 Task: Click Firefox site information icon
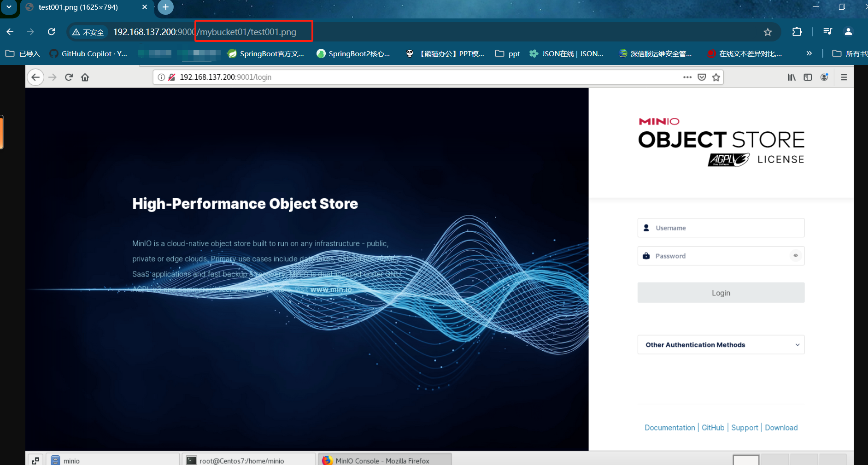pyautogui.click(x=161, y=77)
